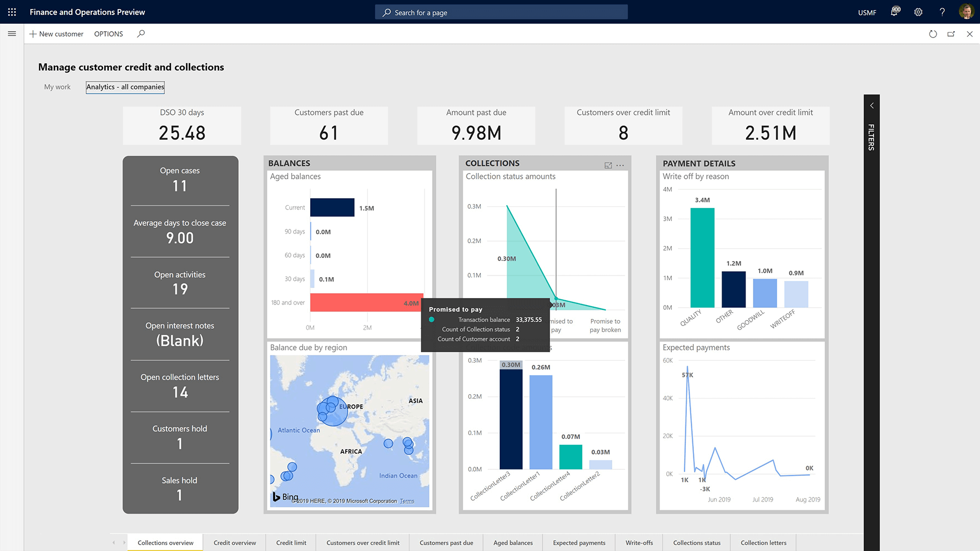980x551 pixels.
Task: Click the Sales hold tile
Action: (180, 488)
